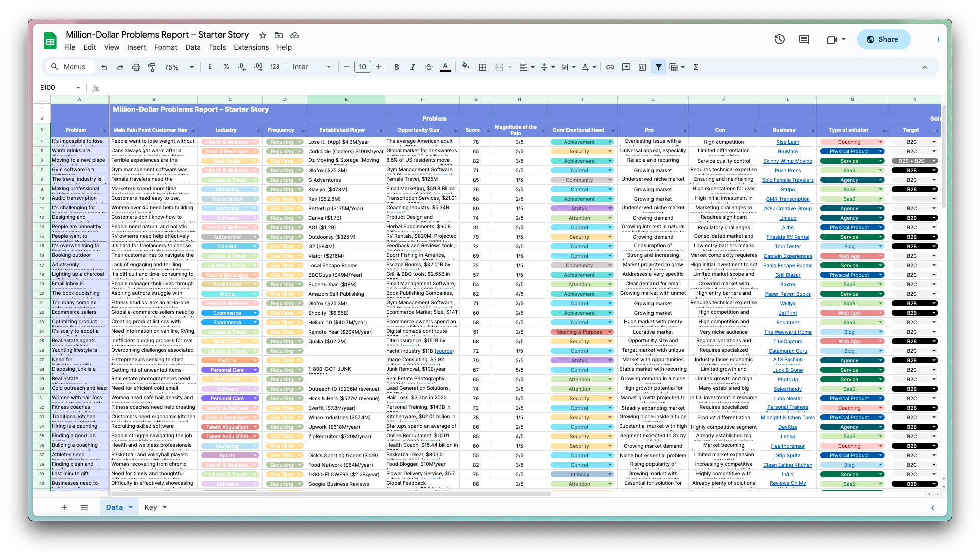The width and height of the screenshot is (980, 558).
Task: Click the Share button
Action: tap(883, 39)
